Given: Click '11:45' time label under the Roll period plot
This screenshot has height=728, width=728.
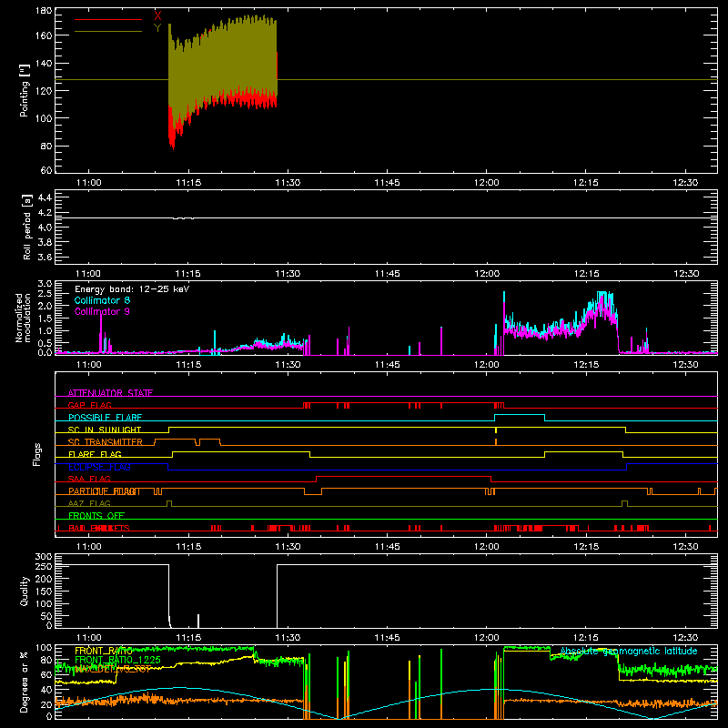Looking at the screenshot, I should coord(388,274).
